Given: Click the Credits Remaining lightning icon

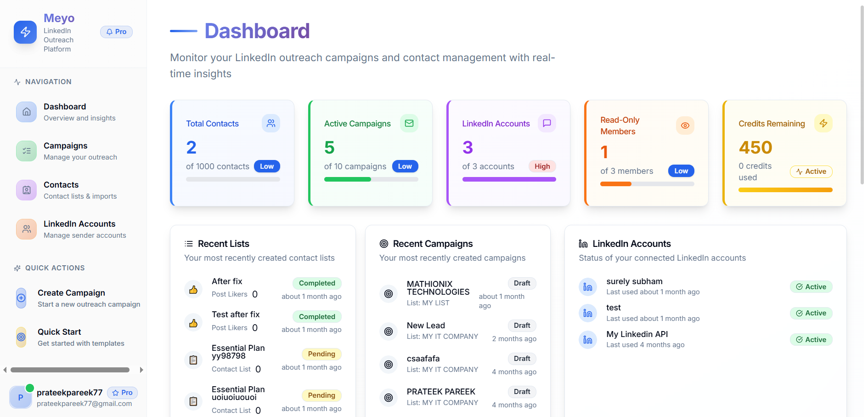Looking at the screenshot, I should coord(823,123).
